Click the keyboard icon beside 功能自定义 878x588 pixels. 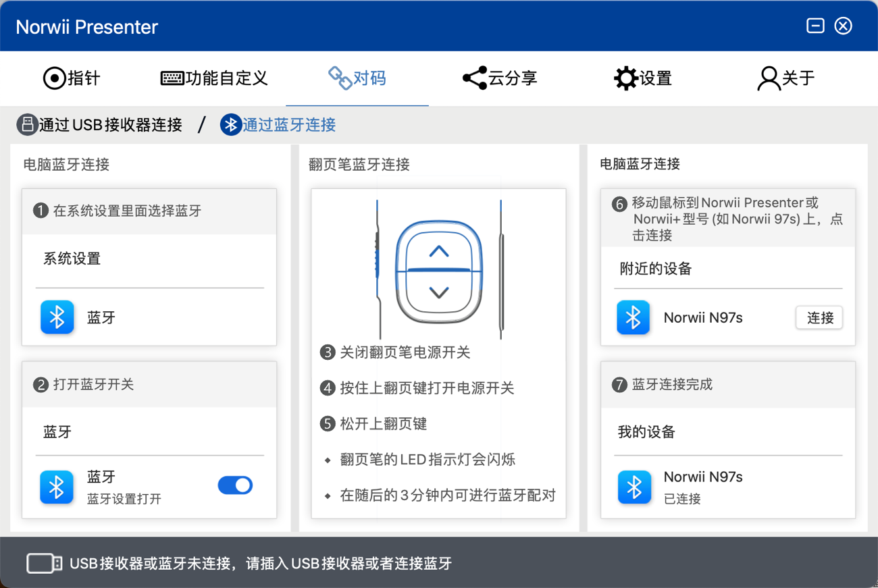pyautogui.click(x=172, y=78)
